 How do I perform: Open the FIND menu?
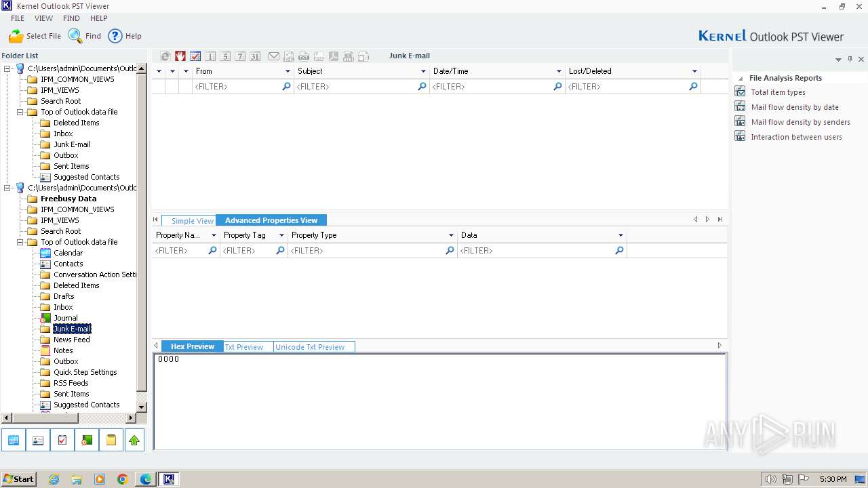pos(71,18)
